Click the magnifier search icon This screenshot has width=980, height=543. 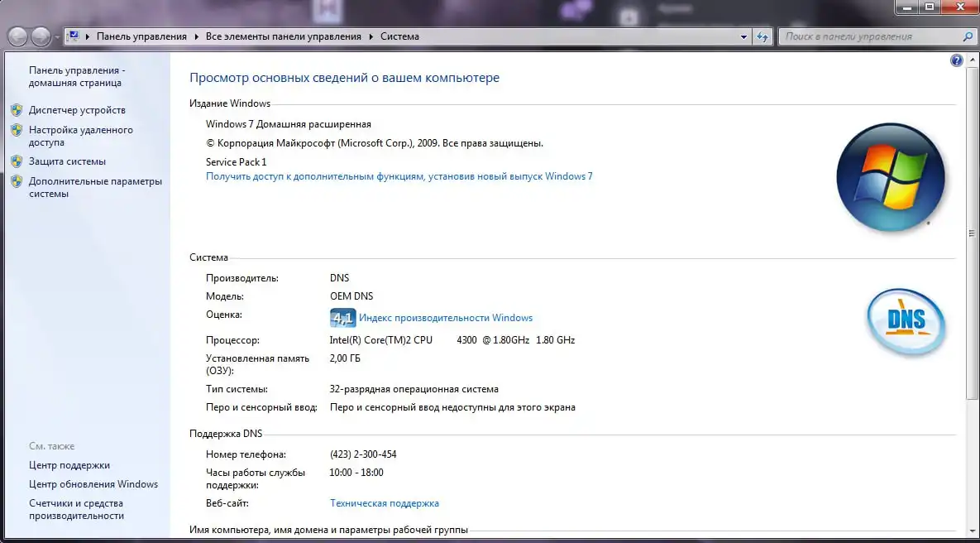point(968,37)
